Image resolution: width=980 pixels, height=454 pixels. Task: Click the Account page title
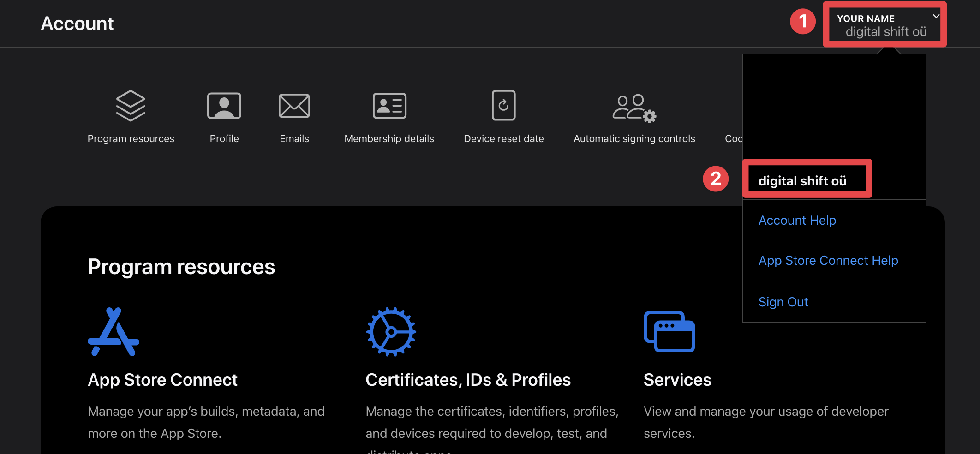77,24
